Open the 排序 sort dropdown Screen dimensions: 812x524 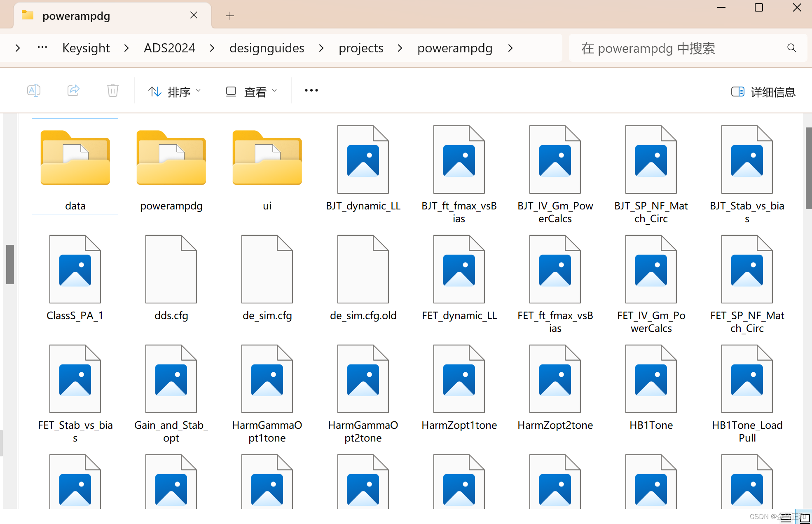click(x=175, y=92)
